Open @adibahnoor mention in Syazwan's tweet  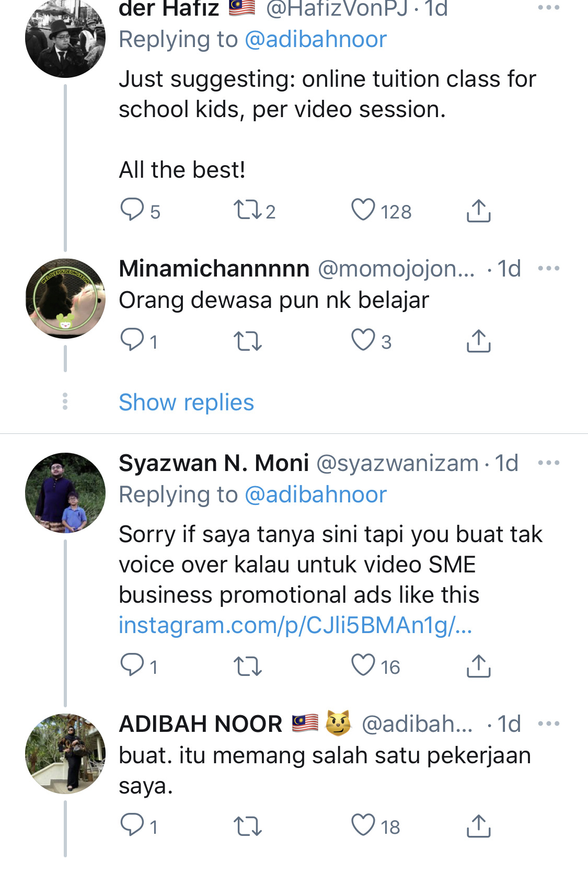tap(316, 495)
